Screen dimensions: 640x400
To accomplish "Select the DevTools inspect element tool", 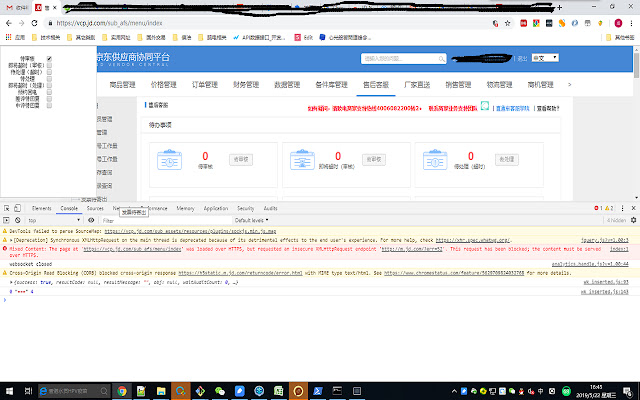I will 7,208.
